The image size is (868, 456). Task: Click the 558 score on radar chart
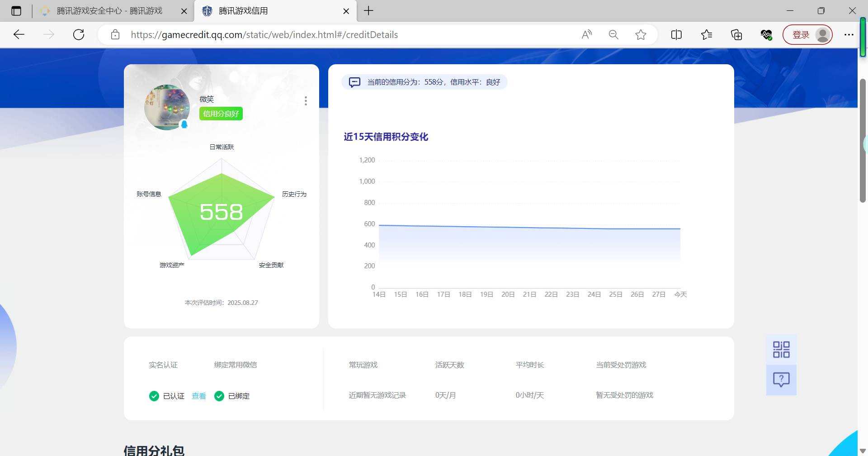click(x=221, y=212)
